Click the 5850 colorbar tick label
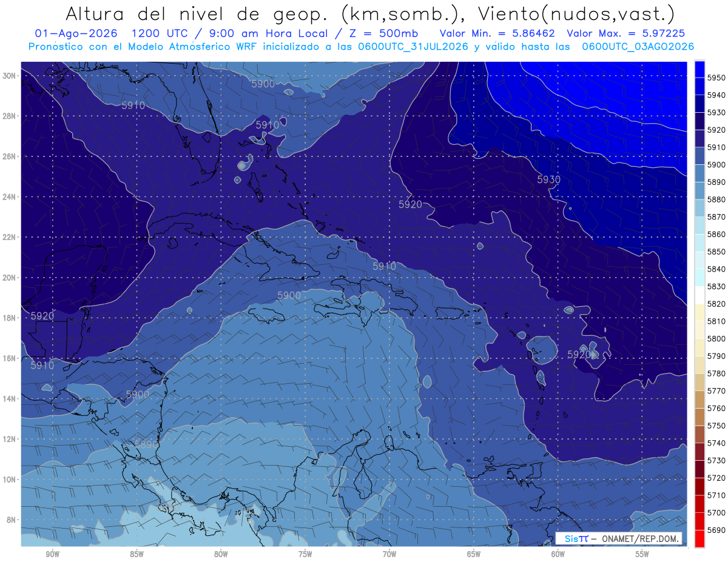This screenshot has width=728, height=562. (716, 252)
